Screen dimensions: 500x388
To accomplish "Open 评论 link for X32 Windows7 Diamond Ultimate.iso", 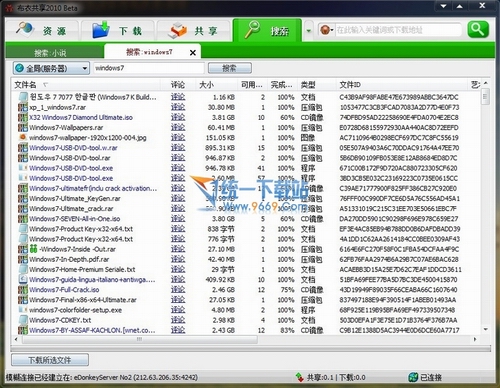I will tap(178, 117).
